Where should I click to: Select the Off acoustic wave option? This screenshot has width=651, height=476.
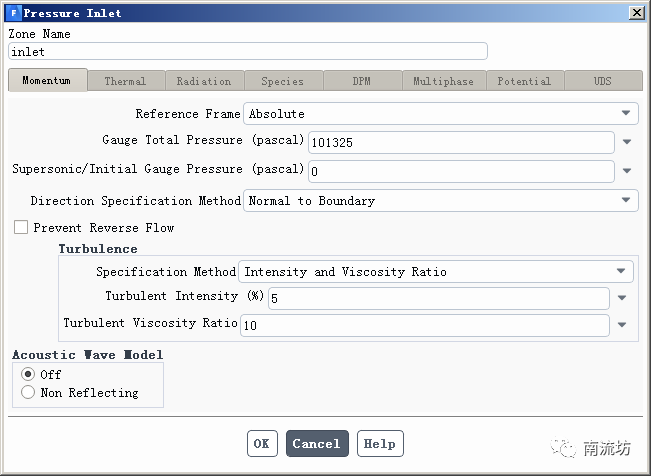point(28,374)
